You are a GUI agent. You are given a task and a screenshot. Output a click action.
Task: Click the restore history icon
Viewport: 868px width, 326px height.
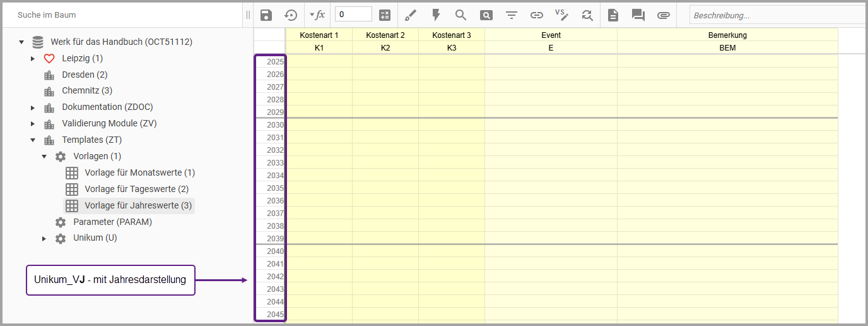tap(291, 15)
